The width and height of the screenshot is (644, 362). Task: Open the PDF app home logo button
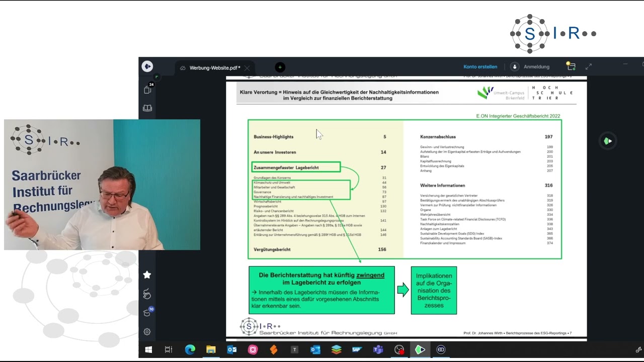(147, 66)
